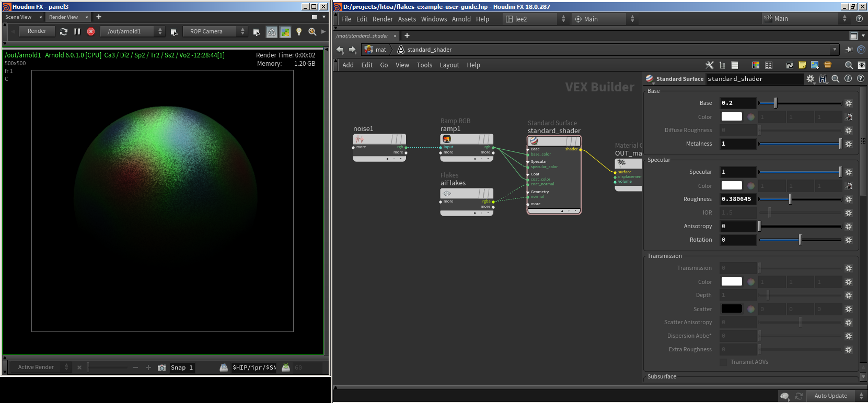Toggle the network display options eye icon
The height and width of the screenshot is (403, 868).
point(862,65)
